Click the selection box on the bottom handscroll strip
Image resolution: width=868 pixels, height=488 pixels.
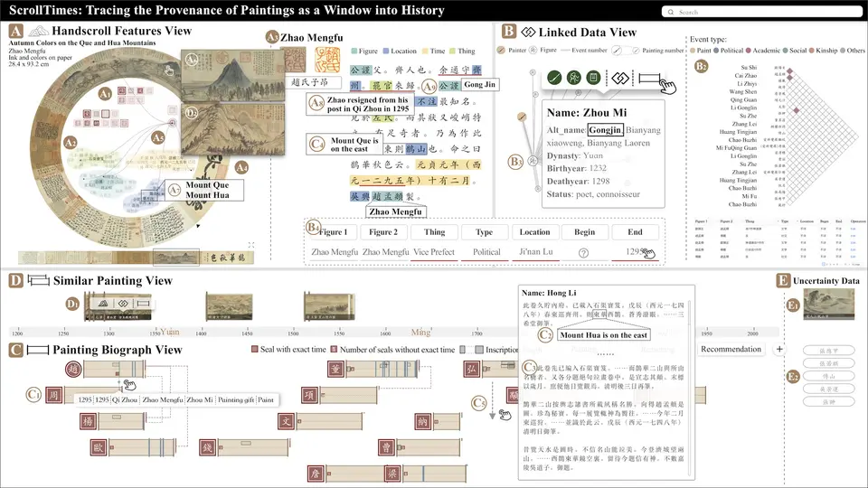click(x=175, y=258)
